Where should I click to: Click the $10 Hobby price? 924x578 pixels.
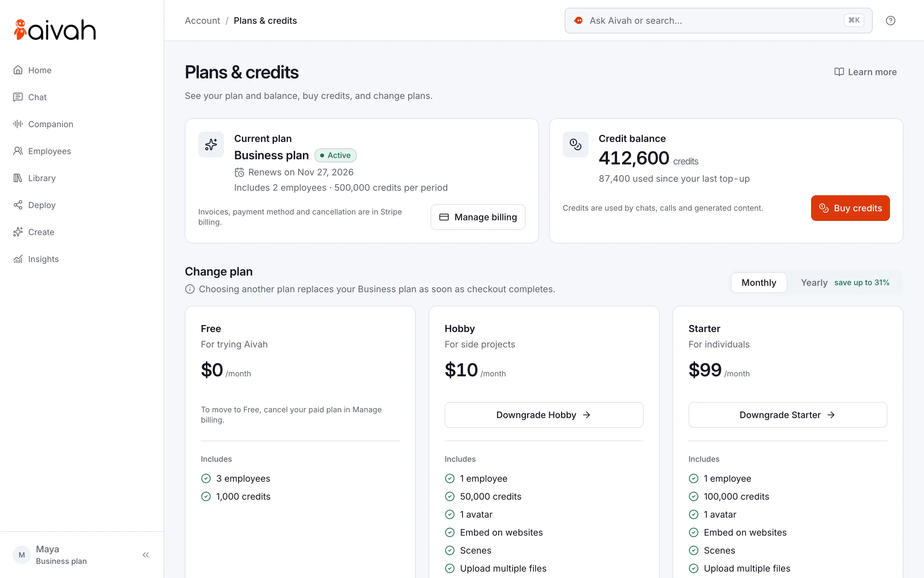[461, 370]
